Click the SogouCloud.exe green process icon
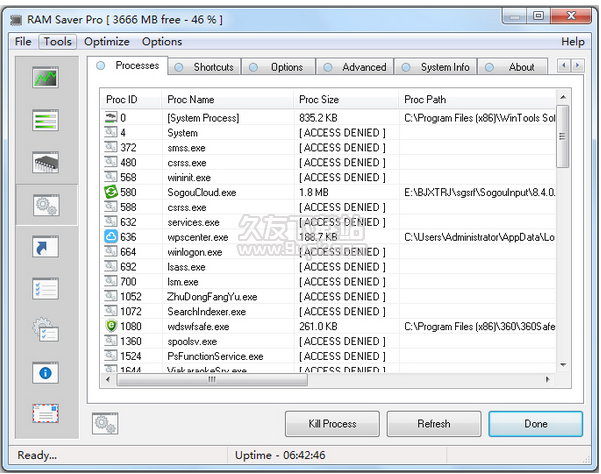601x474 pixels. coord(111,192)
